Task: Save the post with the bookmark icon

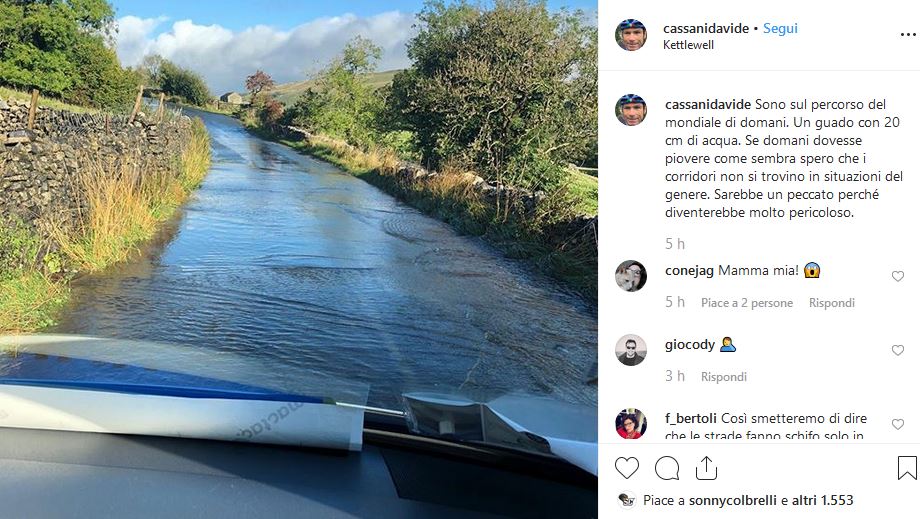Action: click(x=907, y=468)
